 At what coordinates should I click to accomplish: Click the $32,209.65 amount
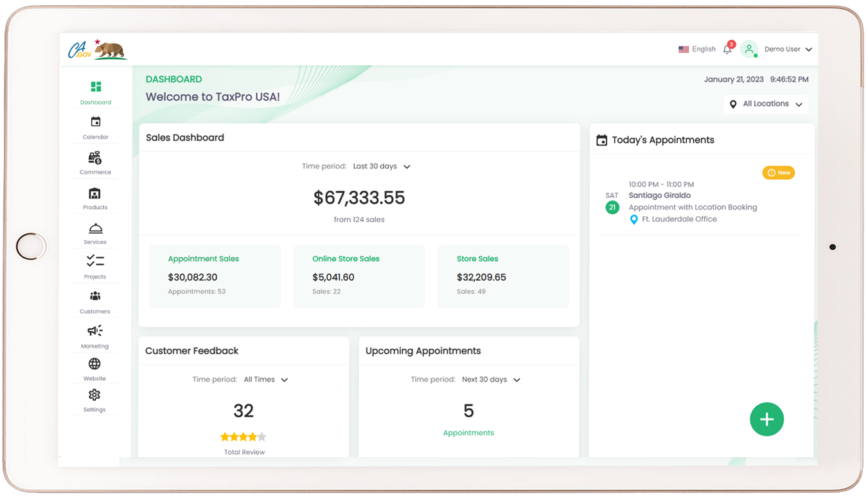481,277
